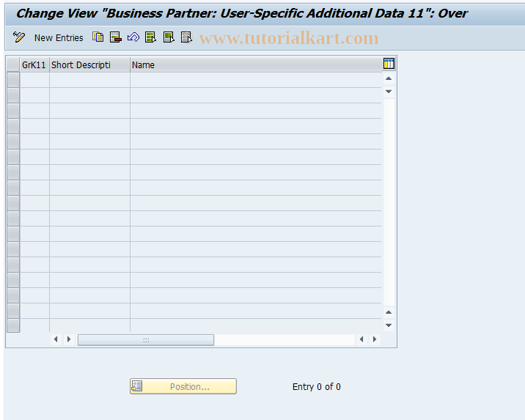Click the first row GrK11 cell
Screen dimensions: 525x420
pos(34,81)
